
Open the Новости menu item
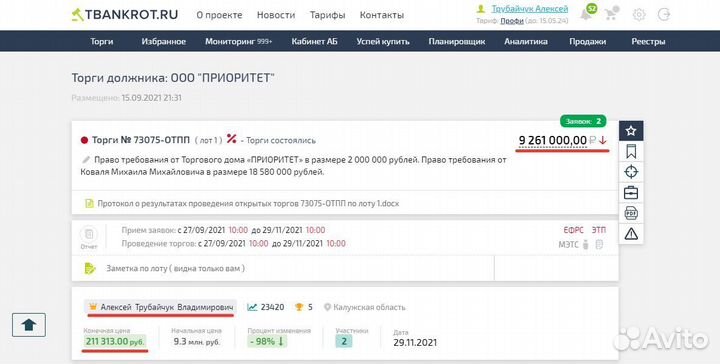click(x=276, y=15)
